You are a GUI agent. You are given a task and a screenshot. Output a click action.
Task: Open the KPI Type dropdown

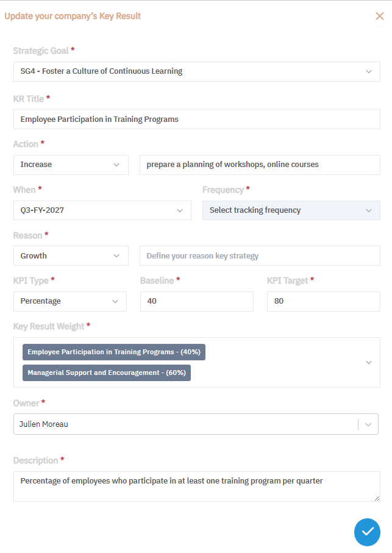(70, 301)
